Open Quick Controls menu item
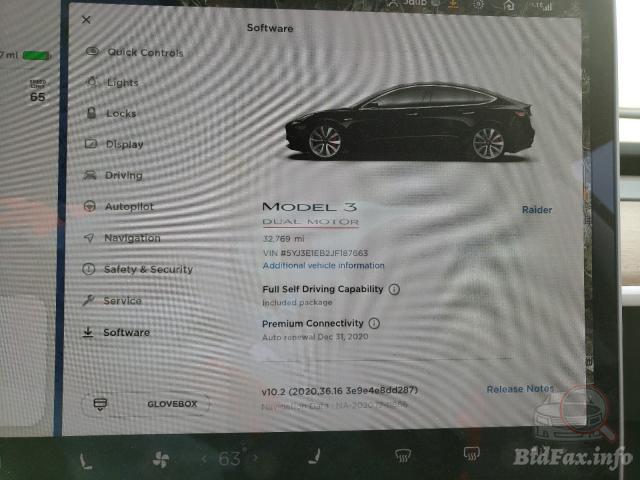The height and width of the screenshot is (480, 640). pyautogui.click(x=135, y=52)
